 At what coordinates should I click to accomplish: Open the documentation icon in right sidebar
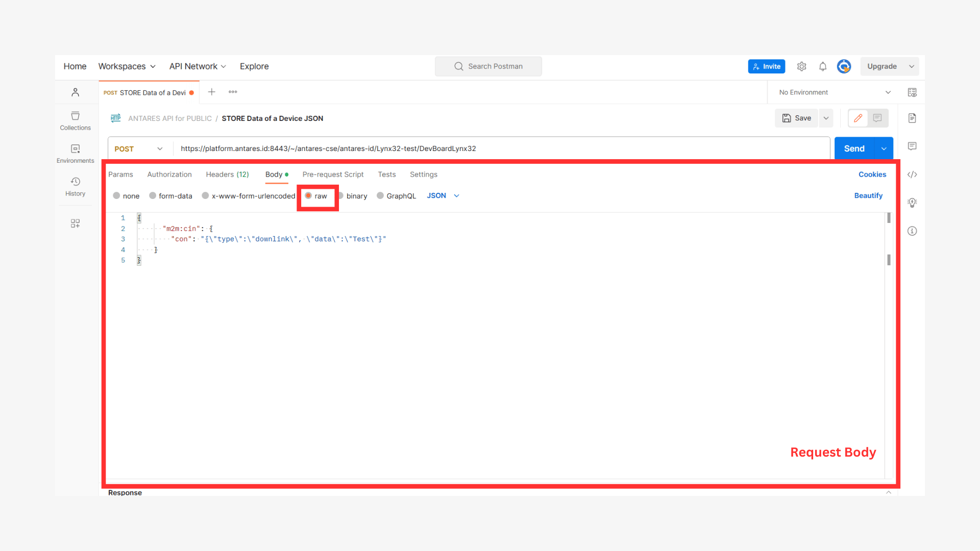[x=912, y=118]
